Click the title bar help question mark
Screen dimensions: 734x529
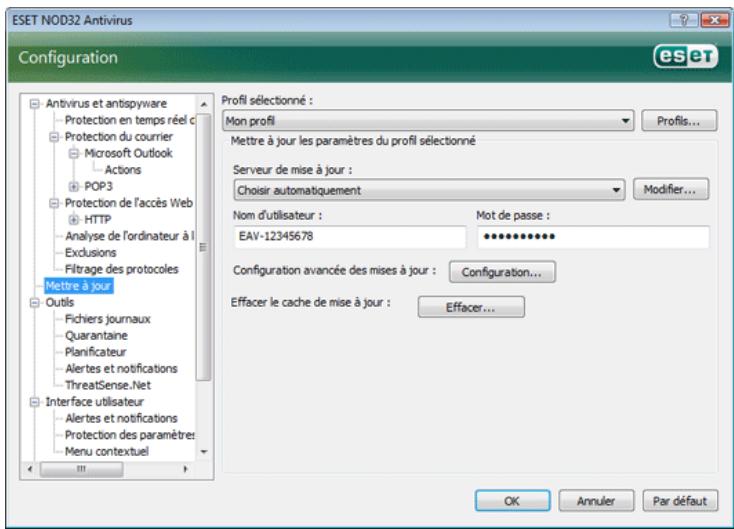tap(684, 20)
